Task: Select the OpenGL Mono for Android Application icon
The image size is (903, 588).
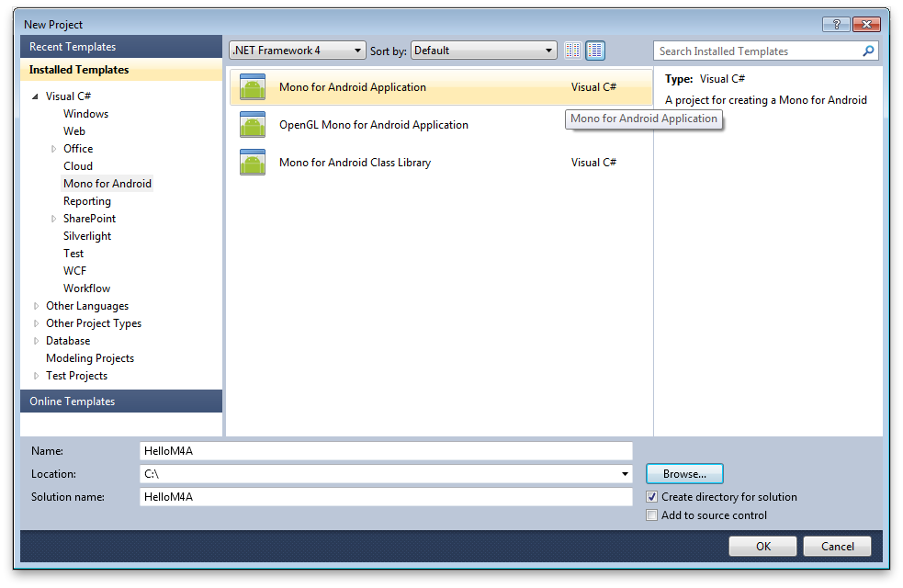Action: 253,125
